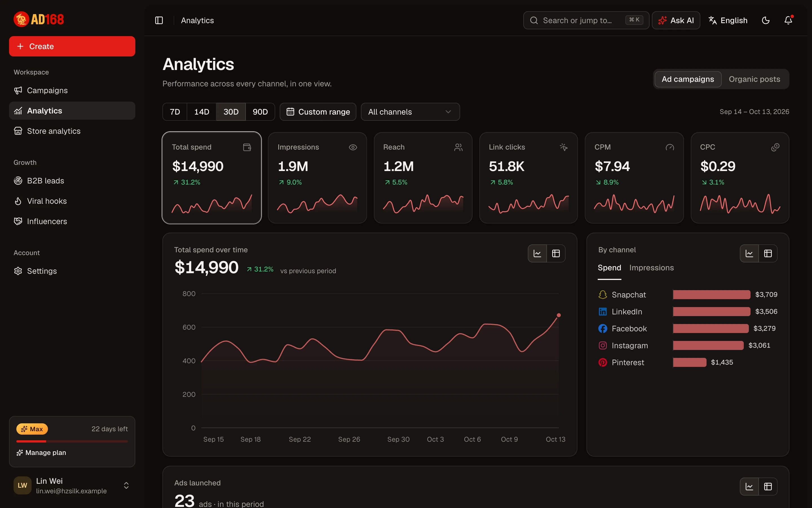
Task: Expand the Lin Wei account switcher
Action: 126,485
